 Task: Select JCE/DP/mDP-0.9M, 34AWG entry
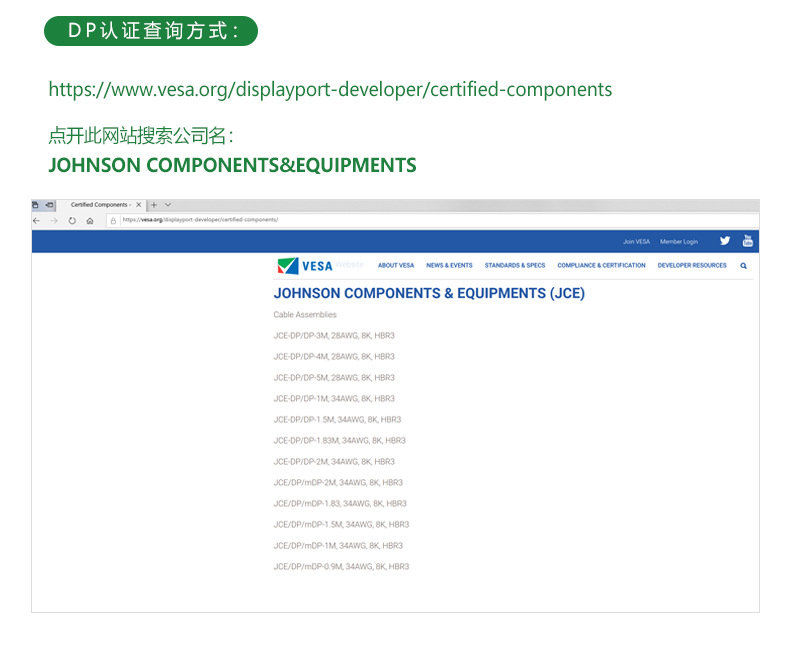point(341,567)
